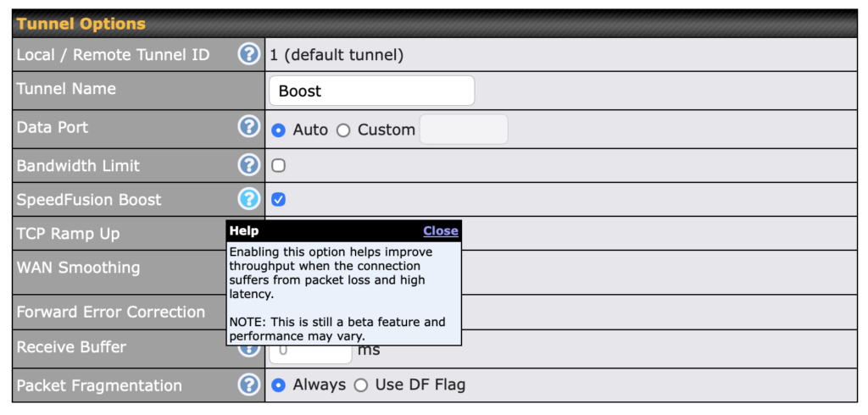Click the Bandwidth Limit label
868x415 pixels.
tap(78, 165)
